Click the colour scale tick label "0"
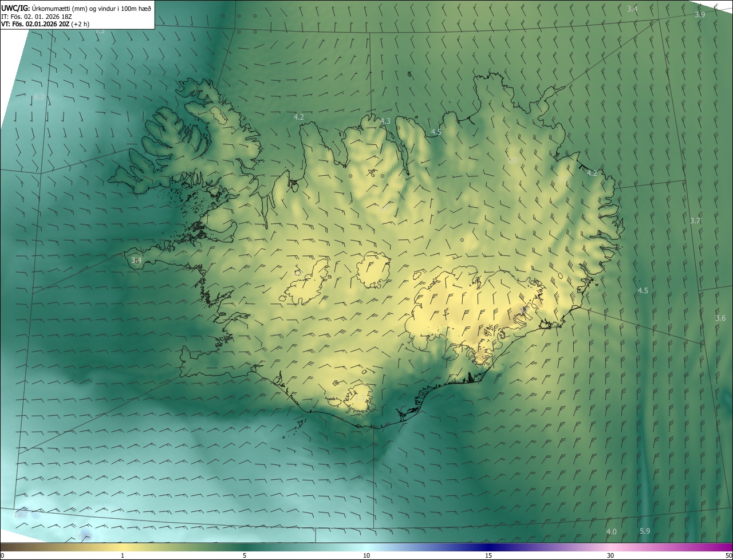 click(2, 555)
